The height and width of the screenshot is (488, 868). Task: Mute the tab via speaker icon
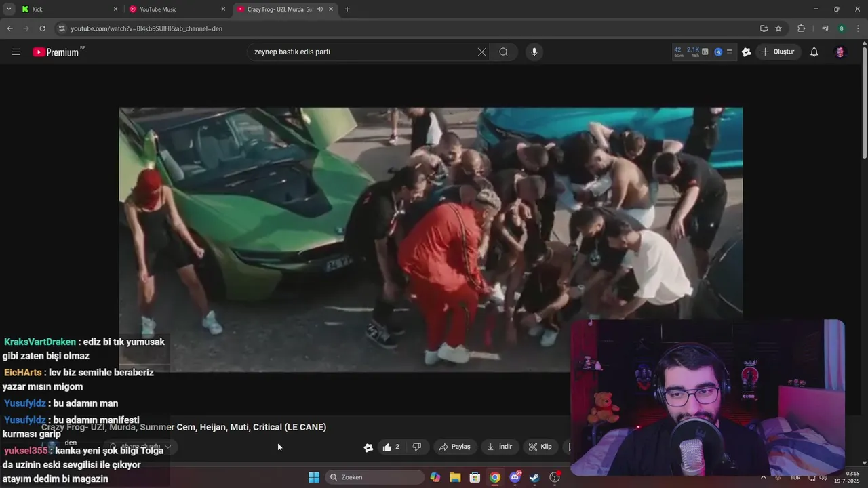click(320, 9)
